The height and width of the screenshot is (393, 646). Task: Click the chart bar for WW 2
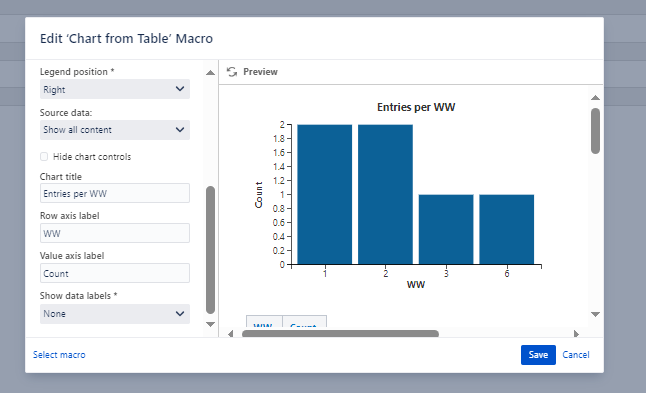pyautogui.click(x=385, y=194)
